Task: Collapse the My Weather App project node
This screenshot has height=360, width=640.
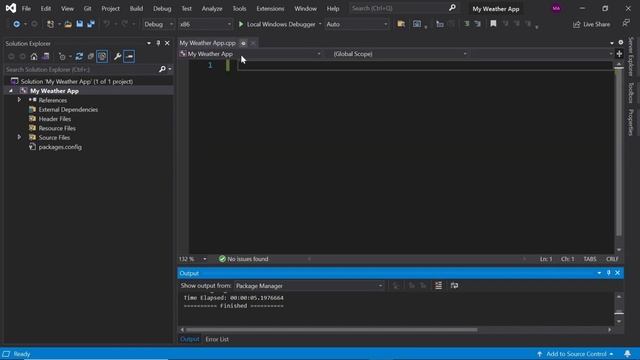Action: coord(11,91)
